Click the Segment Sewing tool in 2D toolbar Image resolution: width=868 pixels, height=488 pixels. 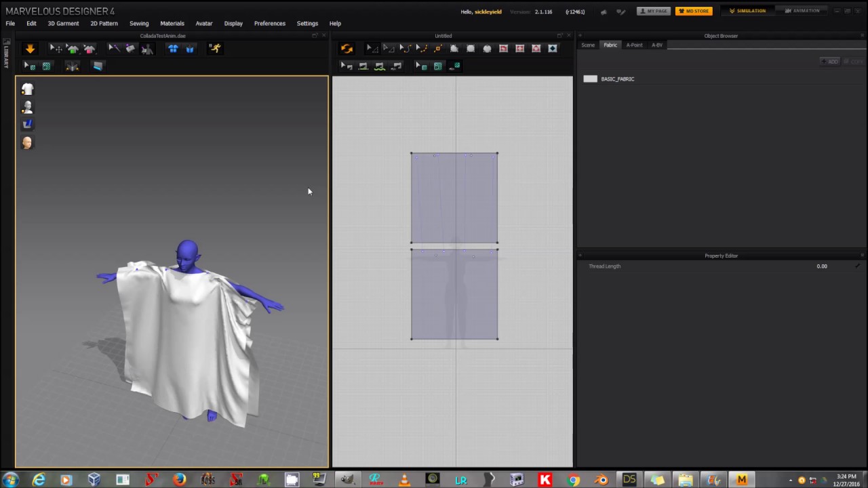pyautogui.click(x=363, y=66)
